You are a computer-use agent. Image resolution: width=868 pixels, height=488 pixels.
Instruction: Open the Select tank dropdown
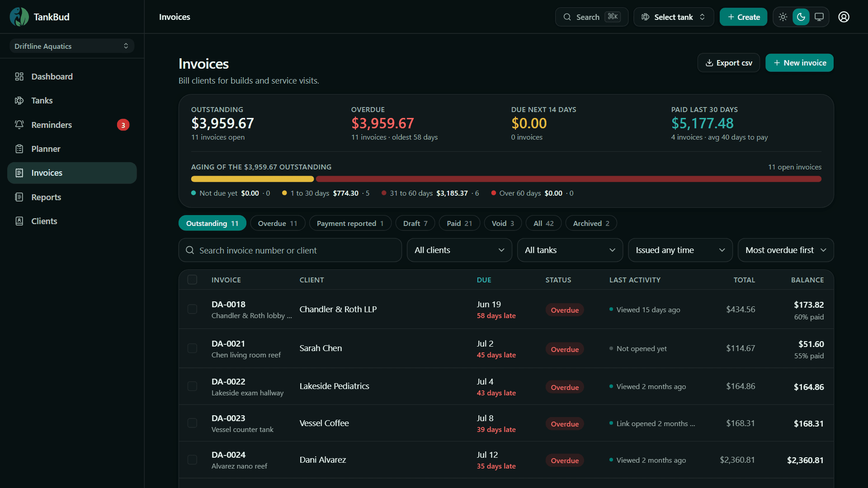coord(674,17)
